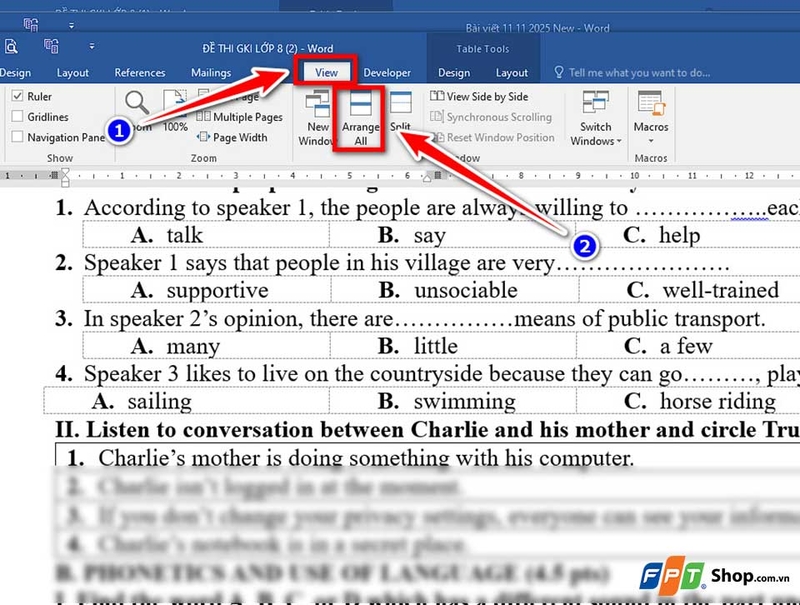Click the left indent marker on the ruler
The height and width of the screenshot is (605, 800).
tap(65, 178)
